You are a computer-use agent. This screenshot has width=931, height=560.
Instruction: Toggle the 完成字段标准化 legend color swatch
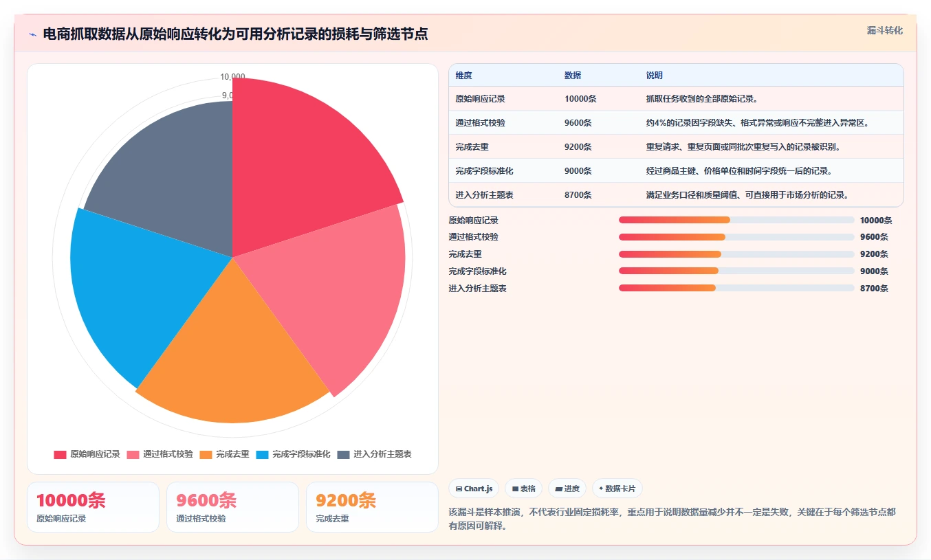click(263, 454)
